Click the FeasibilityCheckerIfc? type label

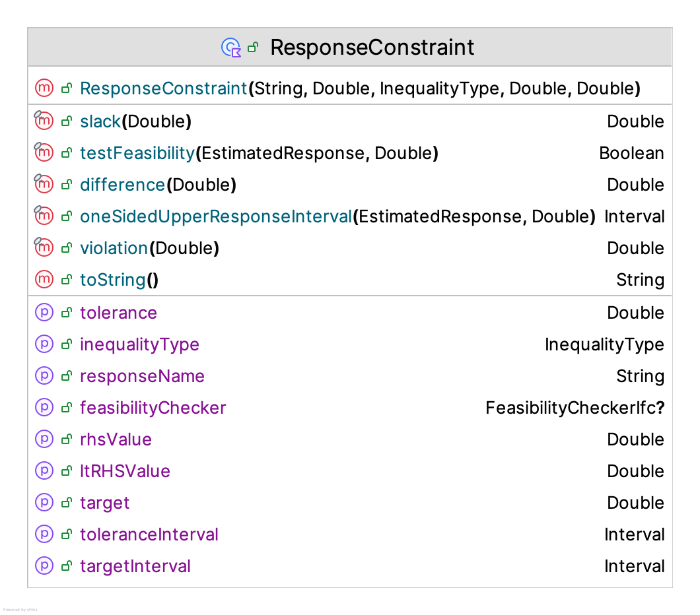point(575,408)
